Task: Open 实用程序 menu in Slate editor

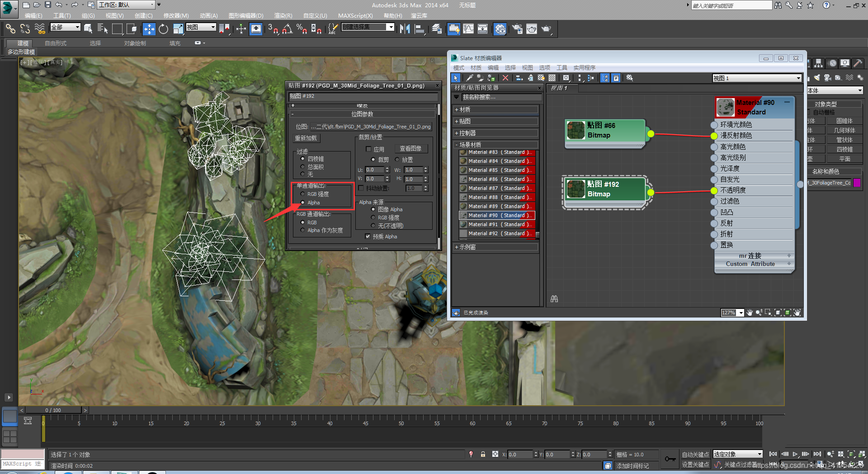Action: [584, 67]
